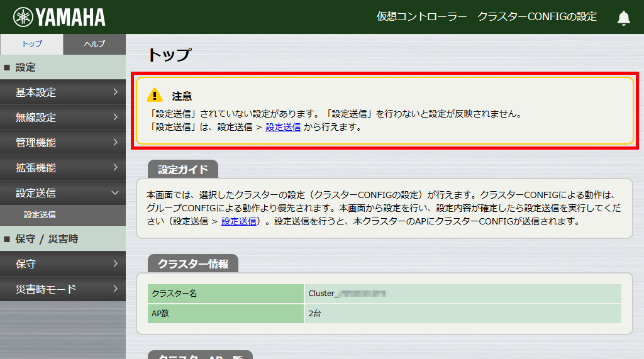Viewport: 644px width, 359px height.
Task: Expand the 保守 menu
Action: point(63,263)
